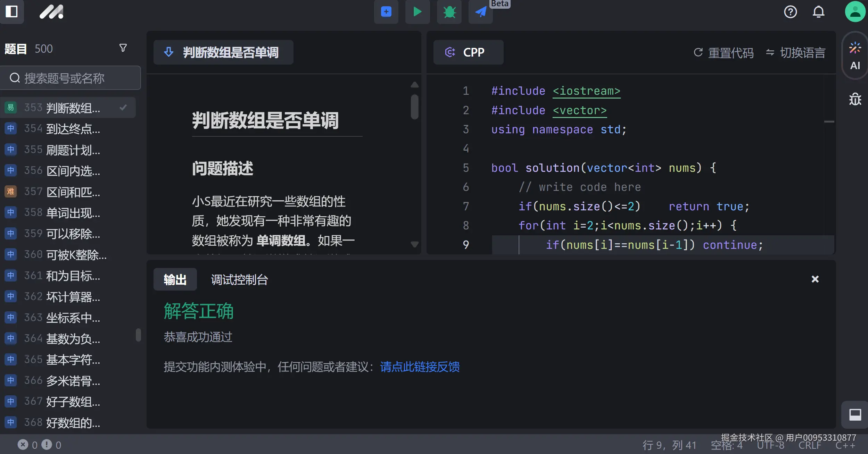
Task: Click the problem list scrollbar thumb
Action: click(138, 335)
